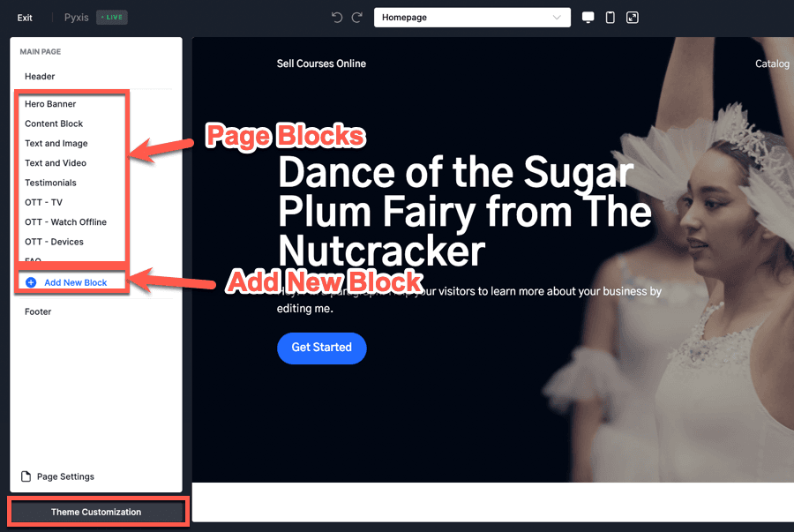Screen dimensions: 794x532
Task: Click Get Started button in preview
Action: (x=321, y=348)
